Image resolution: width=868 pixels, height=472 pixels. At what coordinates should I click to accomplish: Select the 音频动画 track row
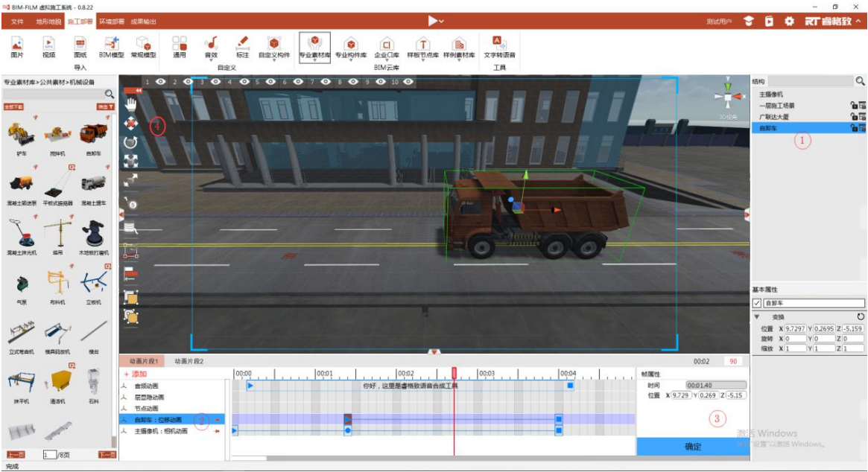pos(171,386)
